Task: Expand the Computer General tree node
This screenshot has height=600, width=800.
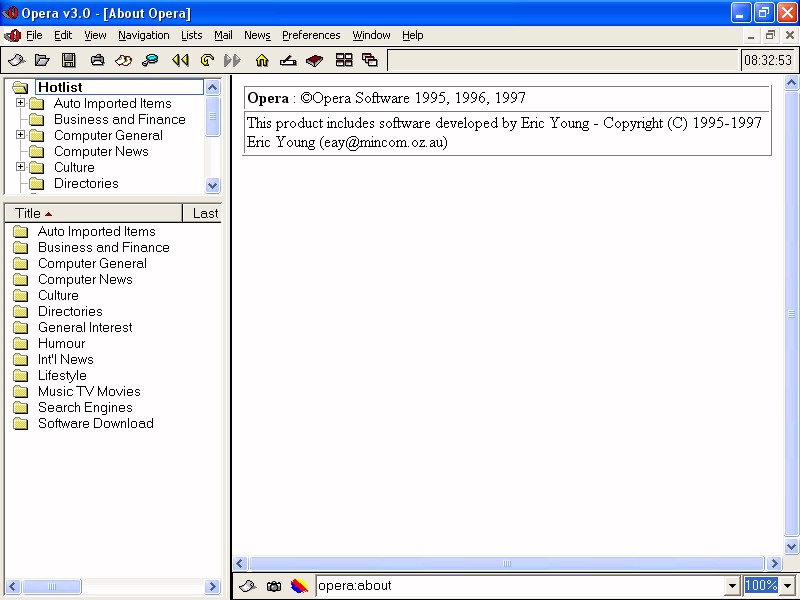Action: tap(20, 135)
